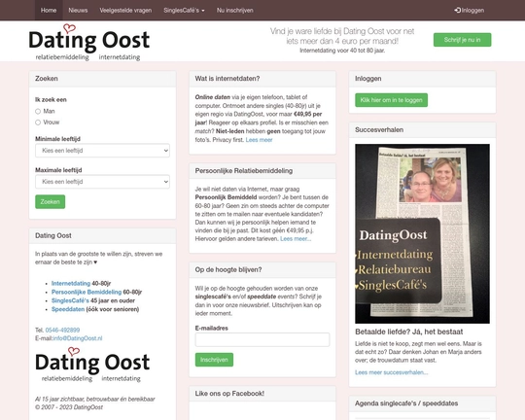The height and width of the screenshot is (420, 525).
Task: Click the green Schrijf je nu in button
Action: click(x=462, y=40)
